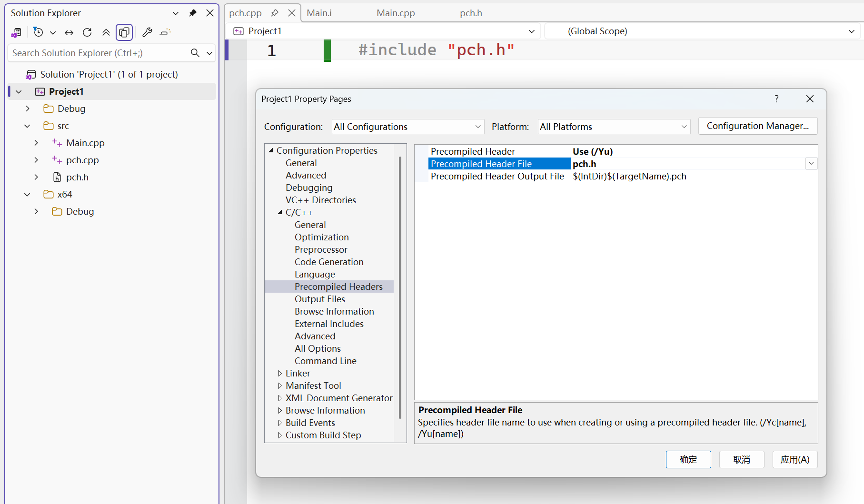Viewport: 864px width, 504px height.
Task: Click the x64 folder icon
Action: pyautogui.click(x=49, y=195)
